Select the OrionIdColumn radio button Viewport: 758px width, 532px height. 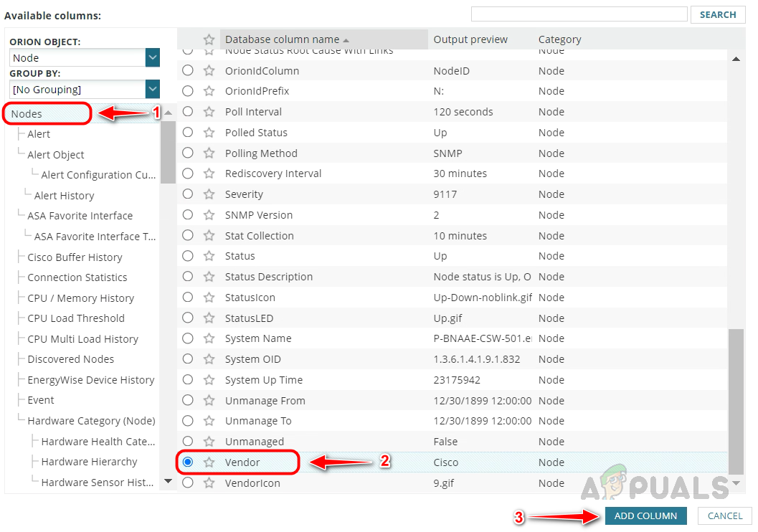[188, 70]
